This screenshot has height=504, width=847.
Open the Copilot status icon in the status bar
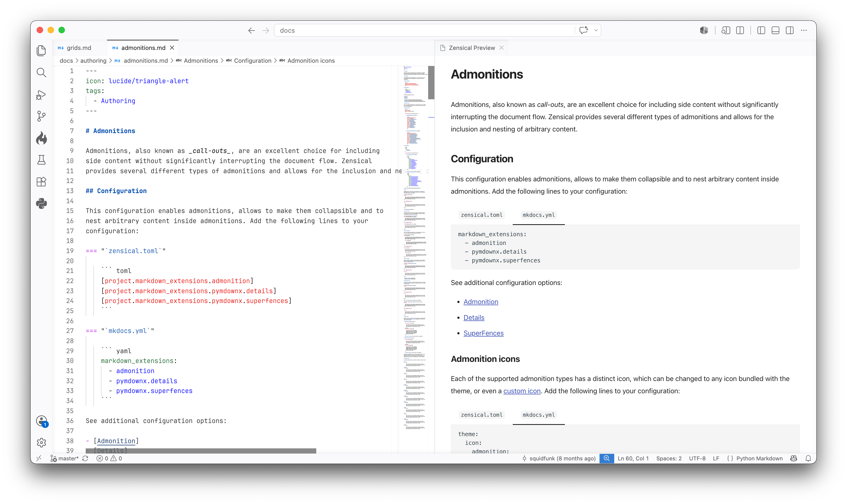pyautogui.click(x=794, y=458)
